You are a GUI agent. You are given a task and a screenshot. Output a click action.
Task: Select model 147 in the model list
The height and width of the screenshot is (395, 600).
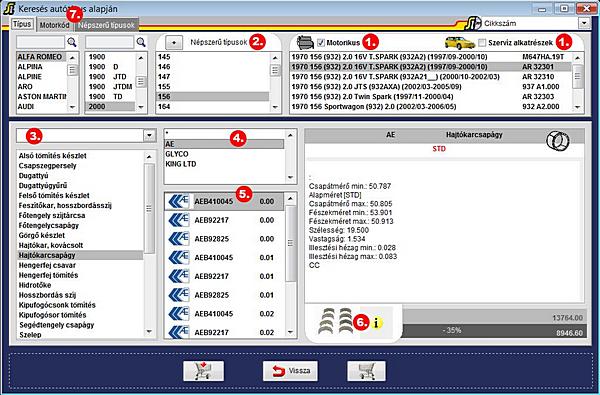click(213, 77)
